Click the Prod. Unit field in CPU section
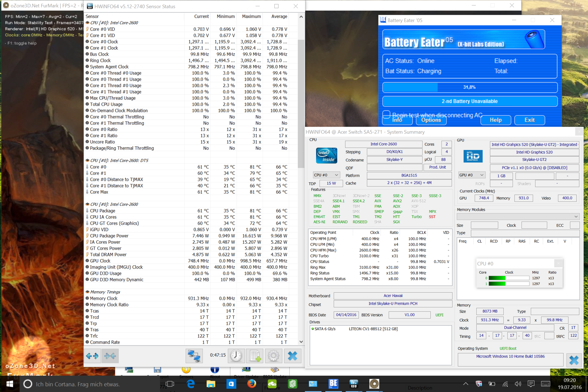This screenshot has width=588, height=392. (437, 167)
